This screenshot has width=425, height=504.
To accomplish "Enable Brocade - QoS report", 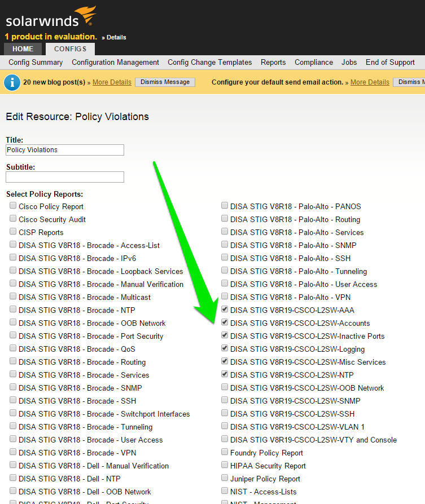I will click(x=13, y=348).
